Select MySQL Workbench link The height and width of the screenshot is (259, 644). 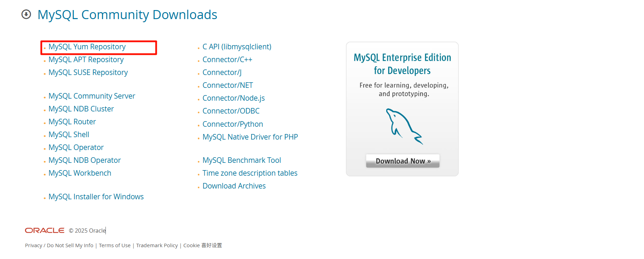point(79,173)
